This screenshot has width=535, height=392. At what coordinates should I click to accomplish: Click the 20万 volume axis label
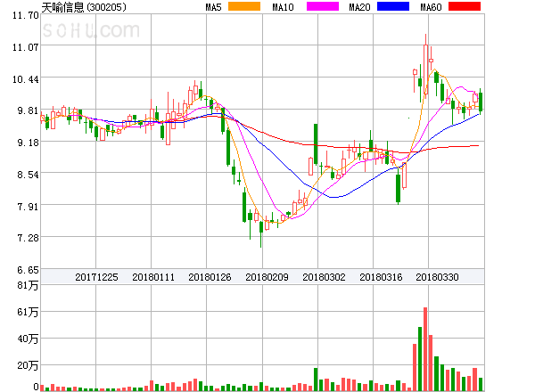click(28, 366)
